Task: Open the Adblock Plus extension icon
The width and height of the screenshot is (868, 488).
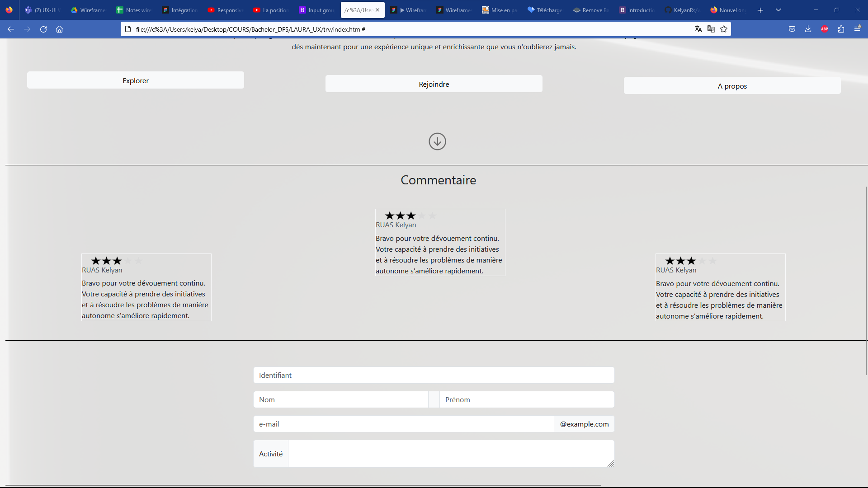Action: 824,29
